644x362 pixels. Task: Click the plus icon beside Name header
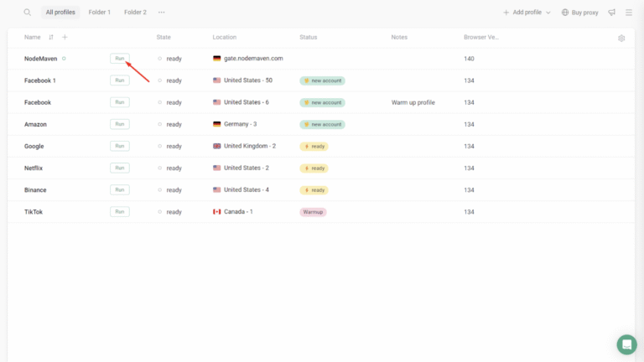(x=65, y=37)
